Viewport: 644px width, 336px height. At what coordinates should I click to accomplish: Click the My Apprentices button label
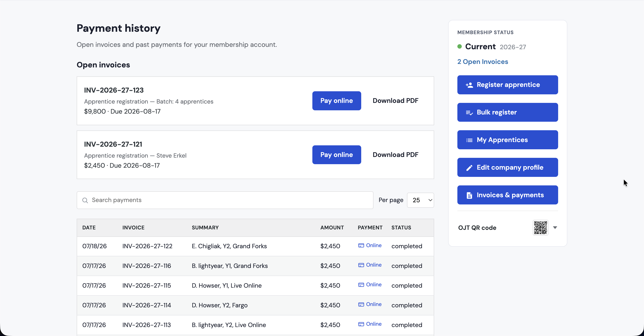click(502, 140)
